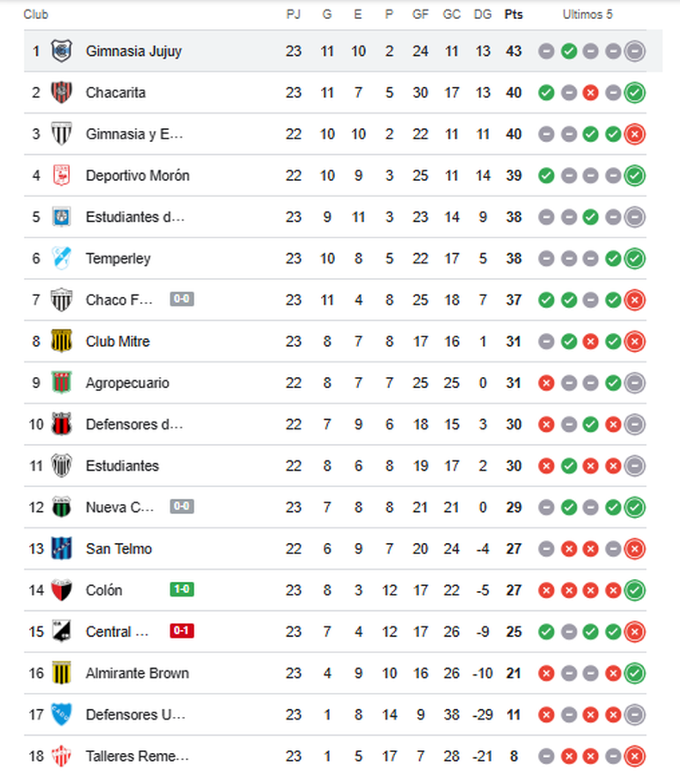
Task: Click Central's red 0-1 score badge
Action: coord(182,631)
